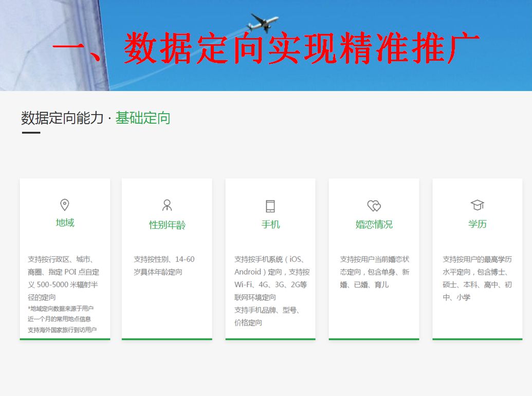The height and width of the screenshot is (396, 532).
Task: Click the line Android）定向，支持按
Action: pyautogui.click(x=272, y=272)
